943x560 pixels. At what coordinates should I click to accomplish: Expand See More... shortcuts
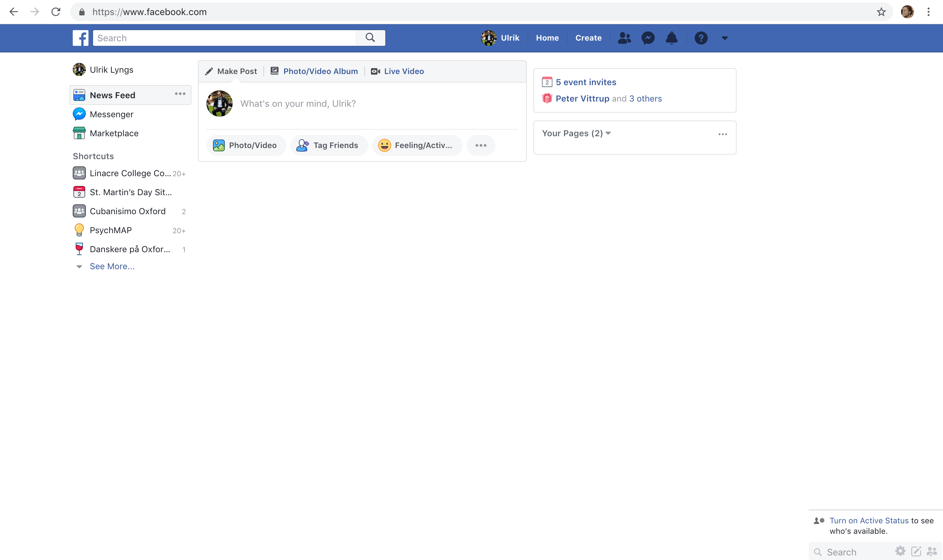[x=112, y=267]
